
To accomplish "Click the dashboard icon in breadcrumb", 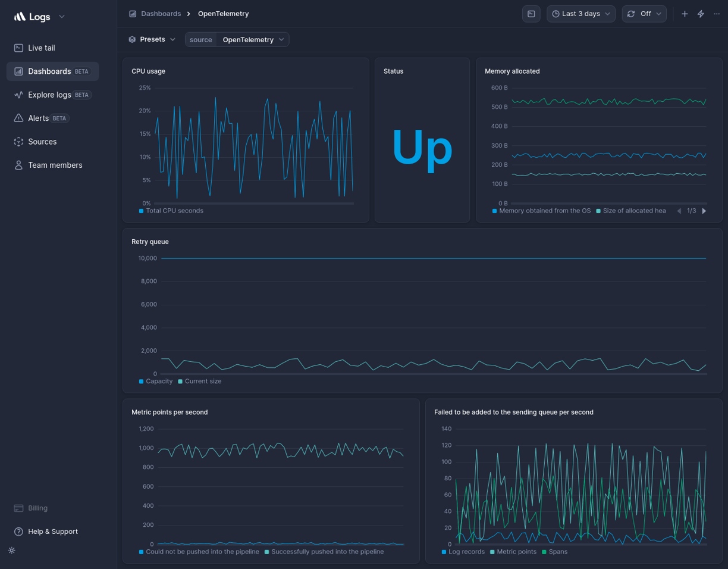I will pyautogui.click(x=133, y=14).
